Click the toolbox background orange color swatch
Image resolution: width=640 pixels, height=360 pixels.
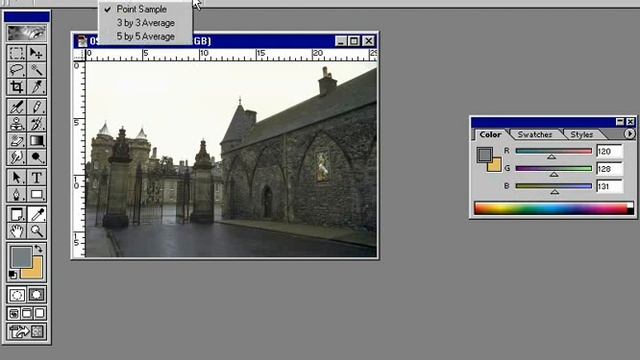tap(36, 272)
